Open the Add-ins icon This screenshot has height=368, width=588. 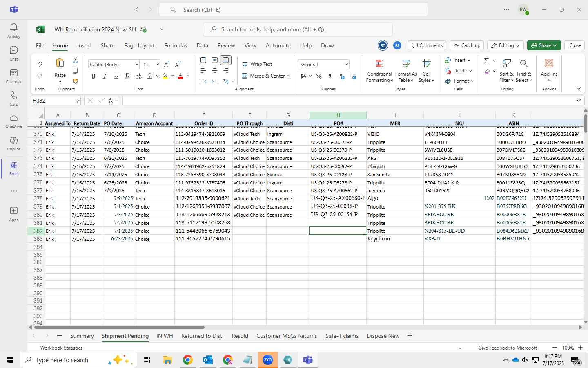549,63
